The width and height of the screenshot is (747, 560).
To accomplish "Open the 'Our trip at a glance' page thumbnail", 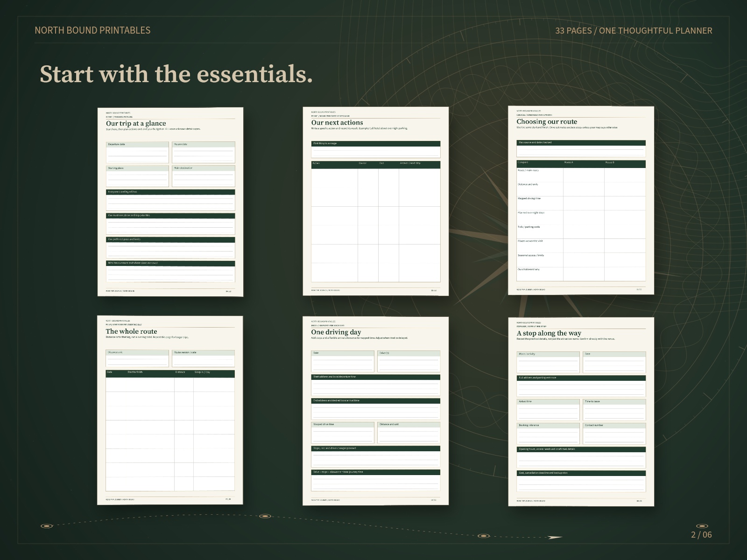I will (170, 202).
